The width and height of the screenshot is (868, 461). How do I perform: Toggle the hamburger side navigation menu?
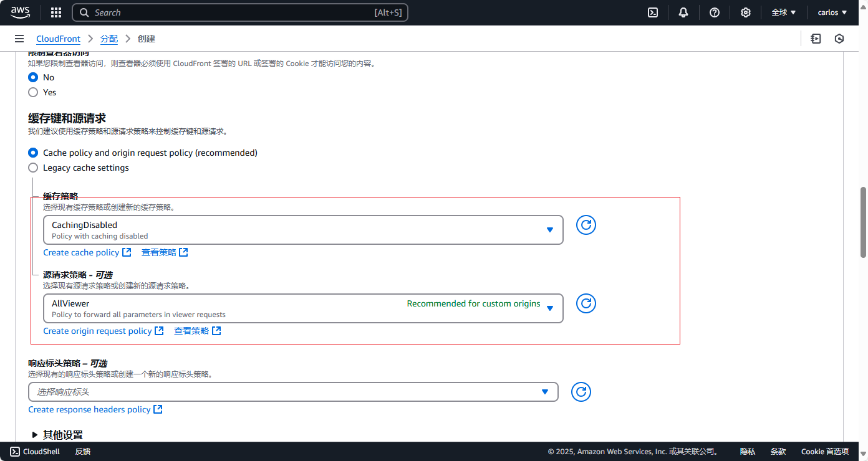19,39
